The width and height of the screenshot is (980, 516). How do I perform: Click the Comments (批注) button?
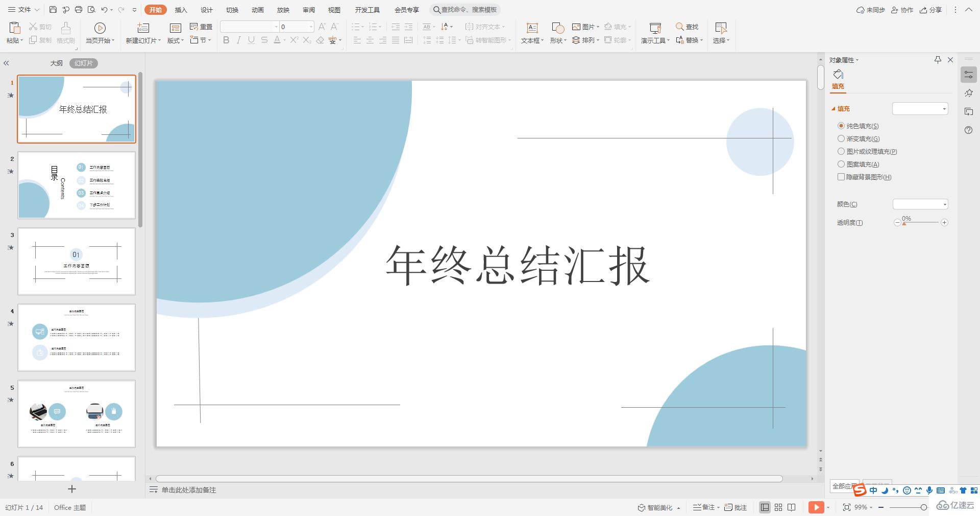(736, 507)
